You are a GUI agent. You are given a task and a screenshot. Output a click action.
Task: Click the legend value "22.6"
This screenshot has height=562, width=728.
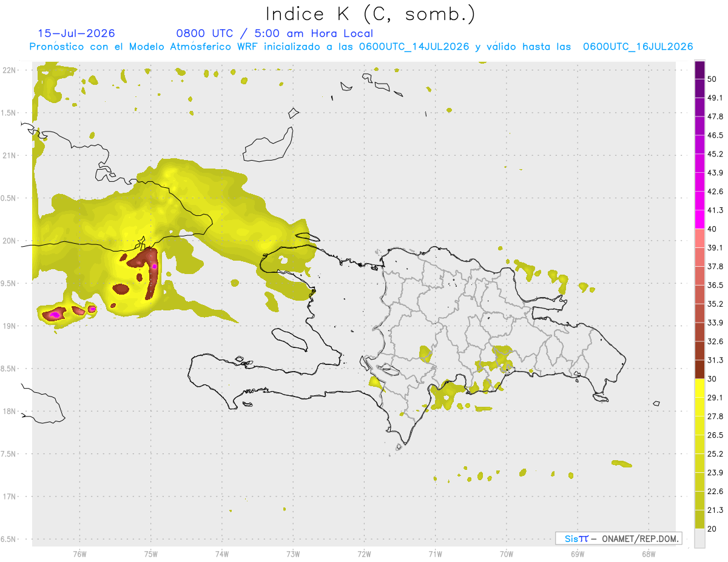coord(715,491)
